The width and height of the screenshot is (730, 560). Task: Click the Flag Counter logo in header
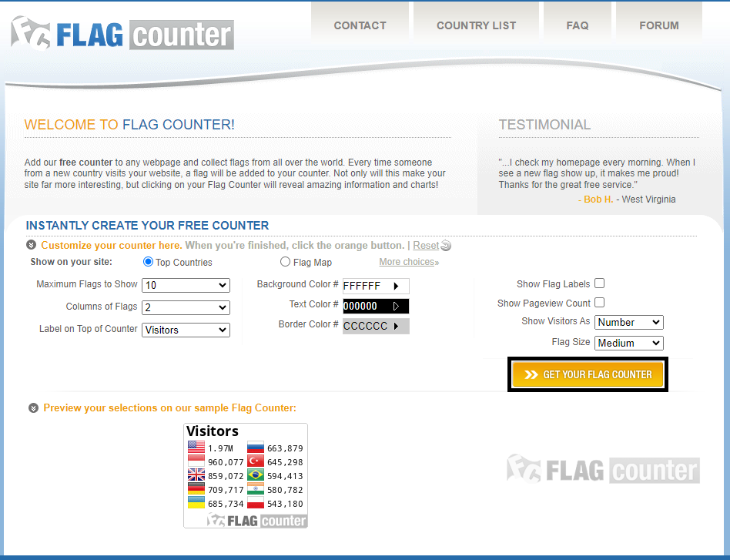click(x=122, y=34)
